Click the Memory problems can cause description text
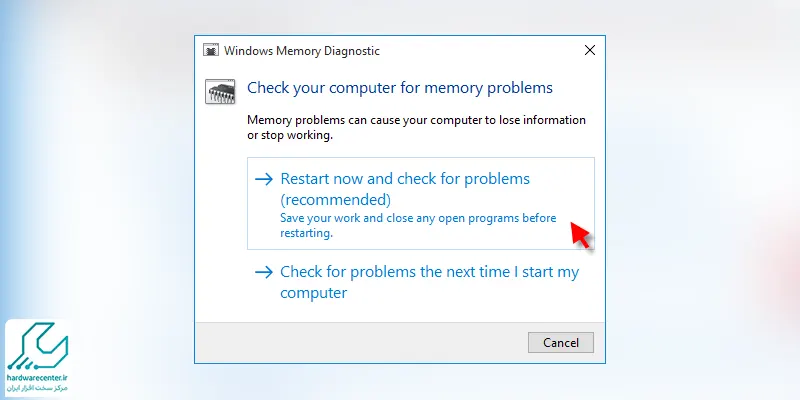This screenshot has height=400, width=800. coord(416,128)
